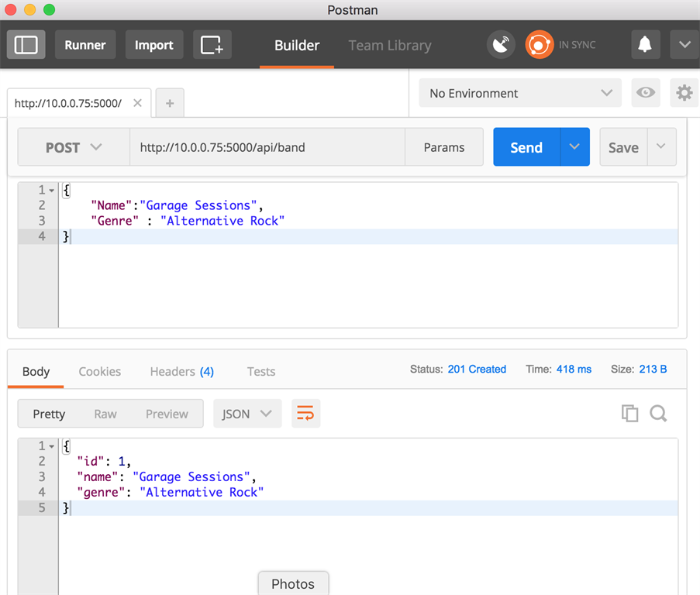Open the Team Library tab
The height and width of the screenshot is (595, 700).
pos(389,45)
